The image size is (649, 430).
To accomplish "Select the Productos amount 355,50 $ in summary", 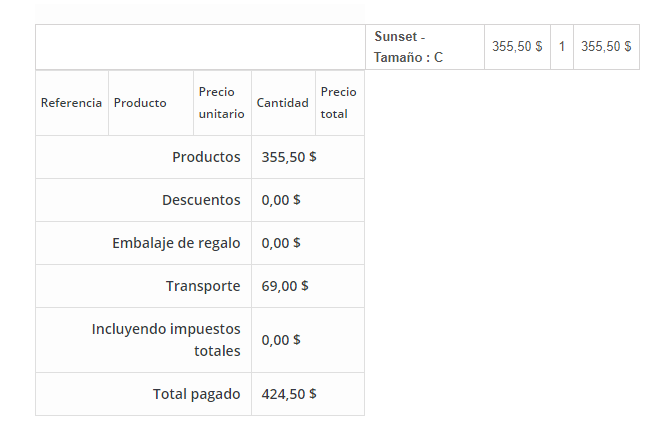I will click(289, 157).
